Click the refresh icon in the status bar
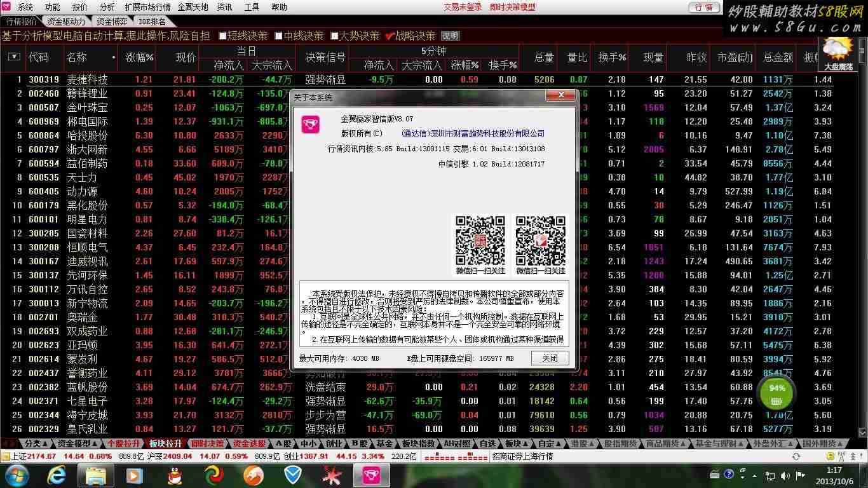The height and width of the screenshot is (488, 868). 796,456
